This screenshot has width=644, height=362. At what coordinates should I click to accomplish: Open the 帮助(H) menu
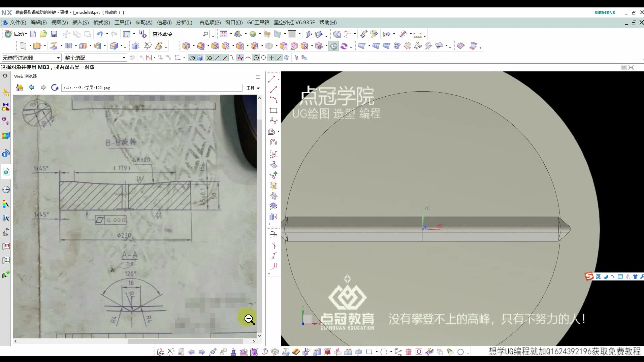[x=328, y=23]
